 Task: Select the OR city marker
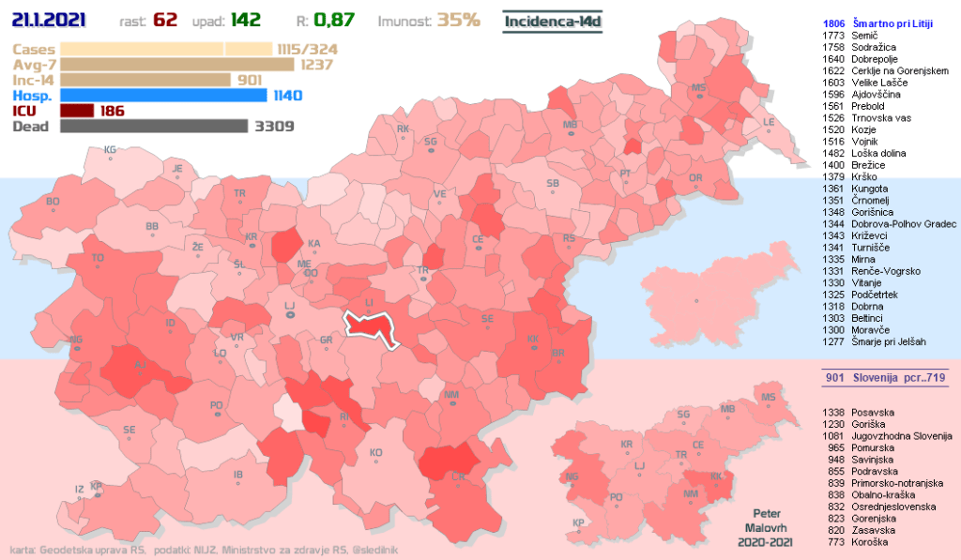pos(695,180)
